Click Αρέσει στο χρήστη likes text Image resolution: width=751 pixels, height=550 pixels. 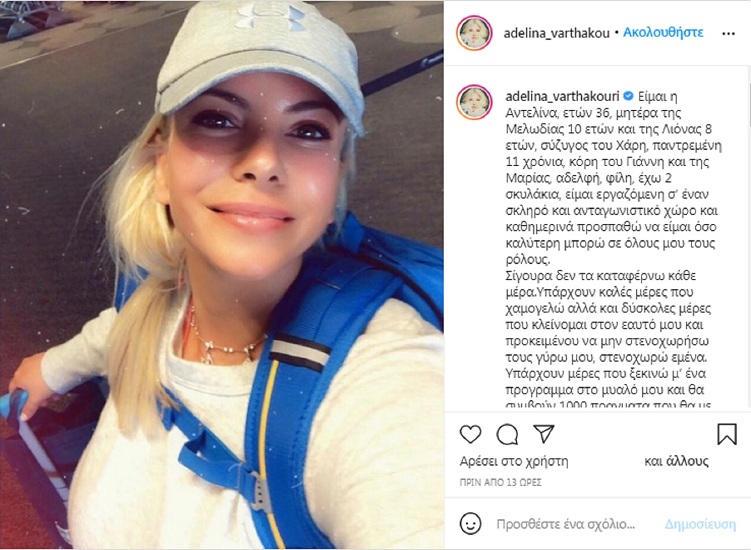[x=514, y=461]
